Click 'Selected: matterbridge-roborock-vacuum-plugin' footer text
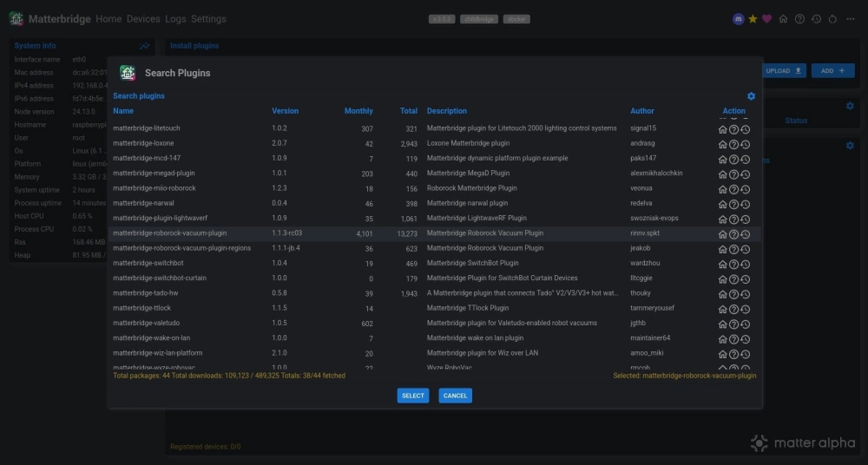 tap(684, 376)
